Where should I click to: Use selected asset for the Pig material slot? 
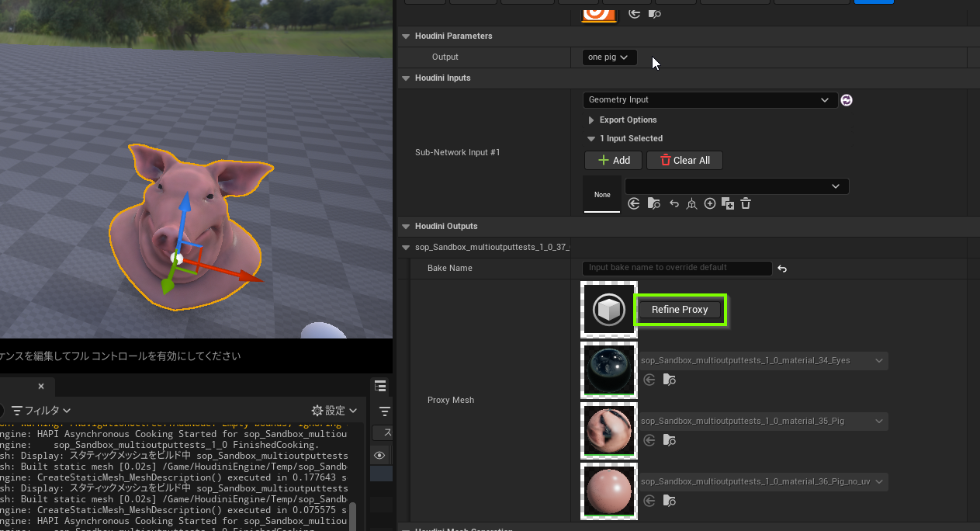(649, 440)
